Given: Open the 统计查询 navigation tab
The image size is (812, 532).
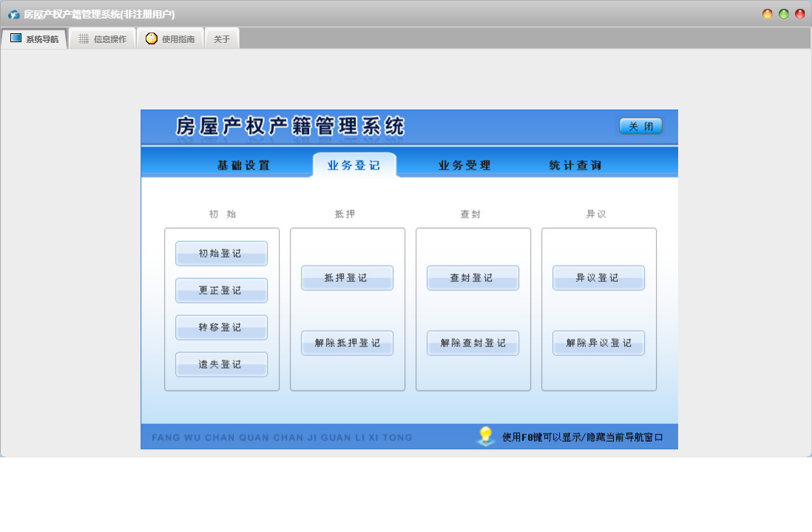Looking at the screenshot, I should [x=575, y=165].
